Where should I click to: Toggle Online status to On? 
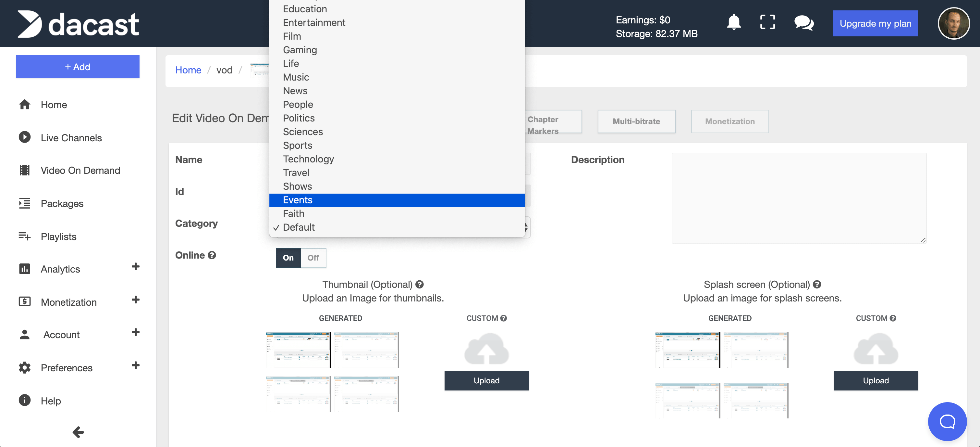click(x=288, y=257)
